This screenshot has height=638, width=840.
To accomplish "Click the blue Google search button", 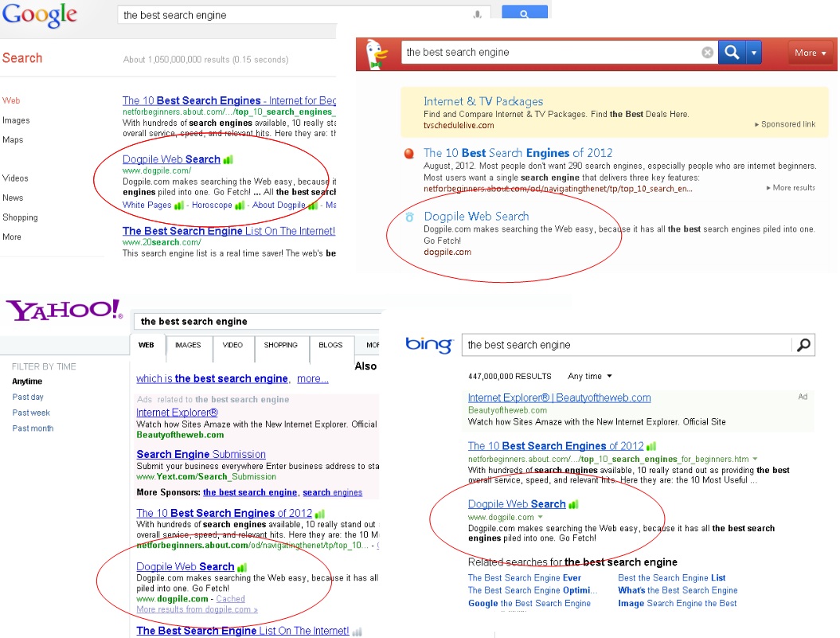I will (525, 12).
